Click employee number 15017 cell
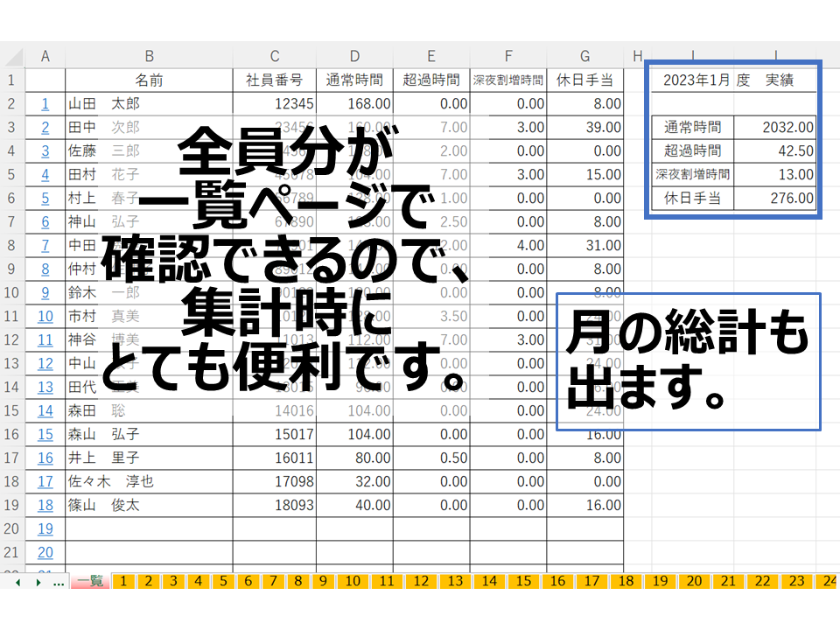840x630 pixels. pyautogui.click(x=274, y=435)
